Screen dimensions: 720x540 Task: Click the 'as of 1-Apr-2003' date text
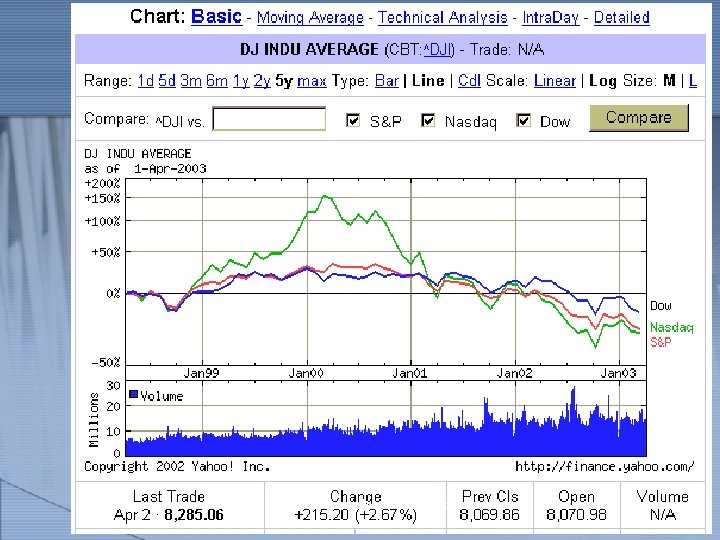(145, 169)
